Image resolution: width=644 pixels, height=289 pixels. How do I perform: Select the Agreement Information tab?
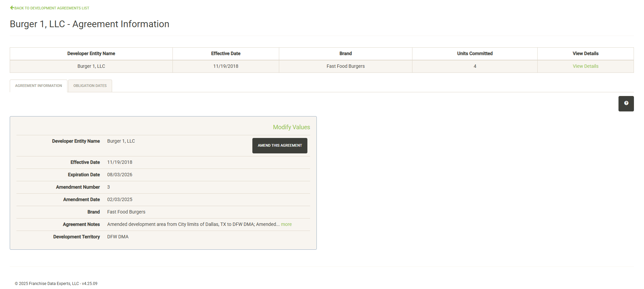pyautogui.click(x=39, y=86)
